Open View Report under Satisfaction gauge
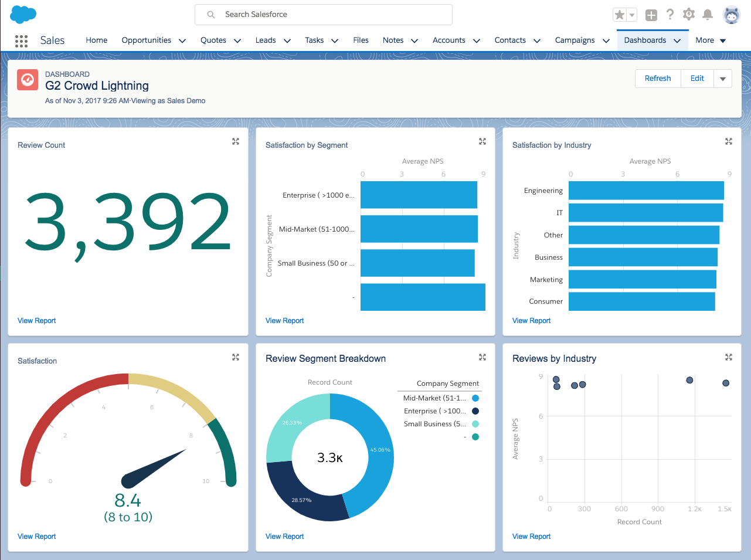Image resolution: width=751 pixels, height=560 pixels. click(x=37, y=536)
